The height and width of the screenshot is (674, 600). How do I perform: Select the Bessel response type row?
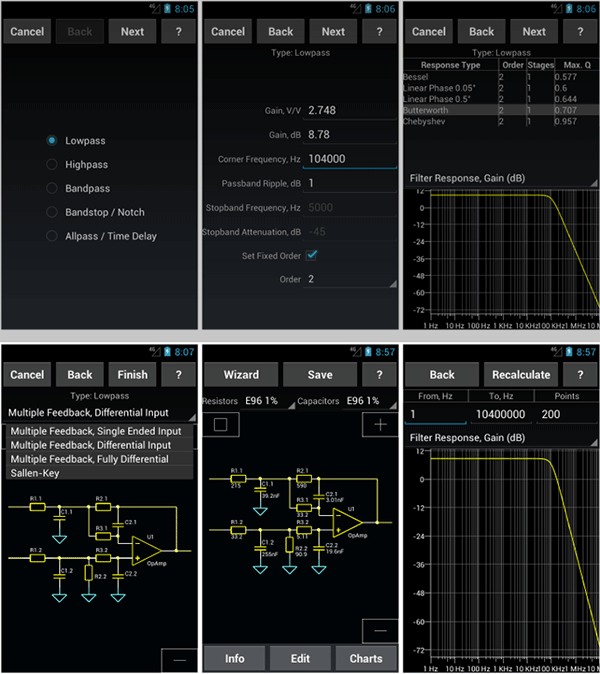pos(501,77)
